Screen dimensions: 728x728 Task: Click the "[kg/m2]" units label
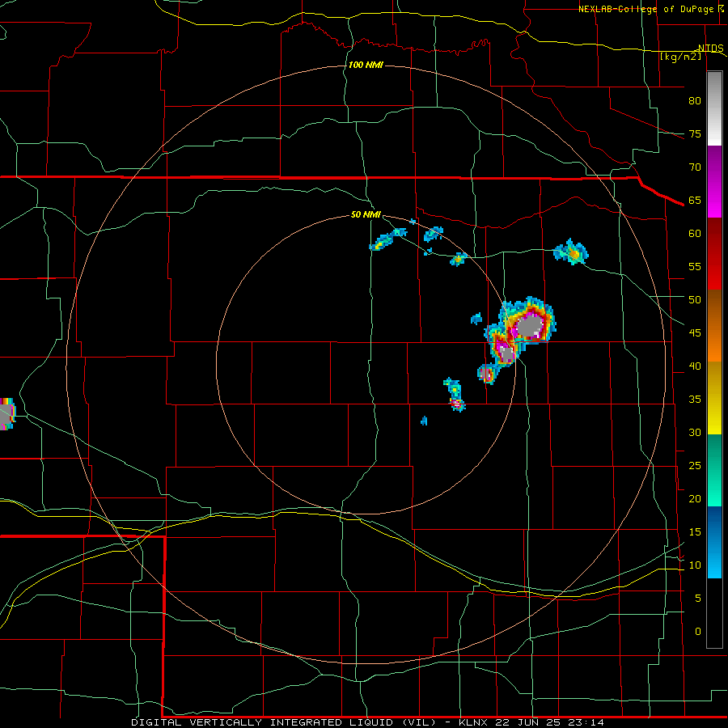[680, 57]
